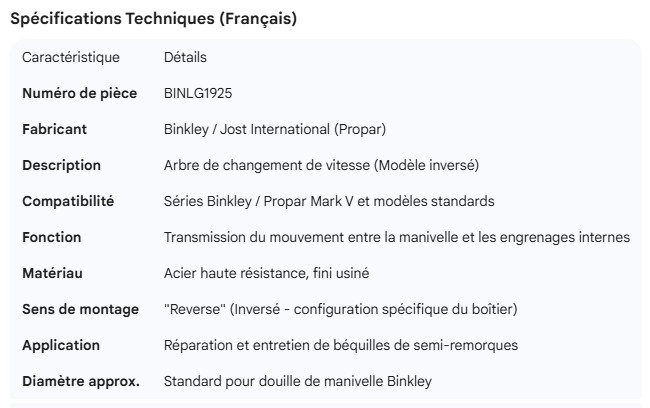650x408 pixels.
Task: Click the "Reverse" mounting direction cell
Action: click(340, 310)
